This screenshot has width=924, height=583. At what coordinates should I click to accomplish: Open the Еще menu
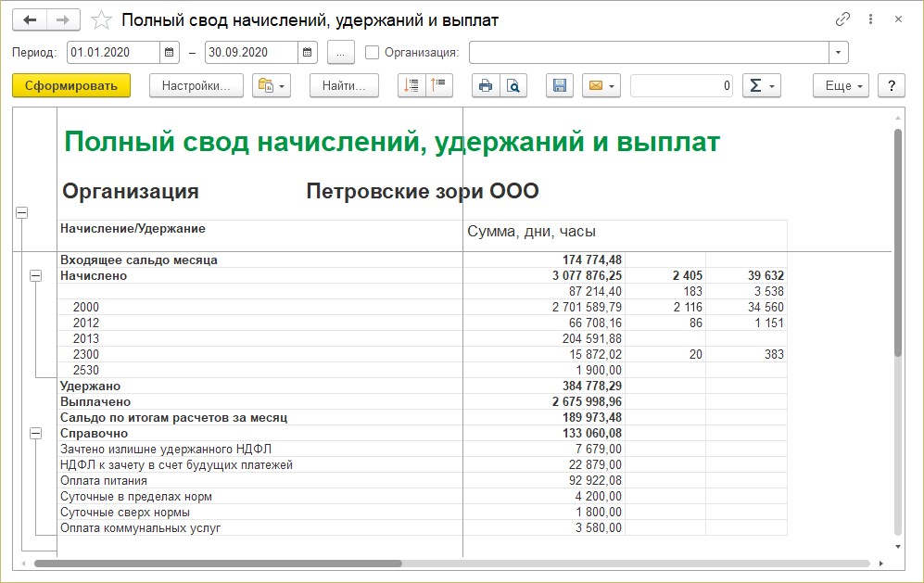841,85
